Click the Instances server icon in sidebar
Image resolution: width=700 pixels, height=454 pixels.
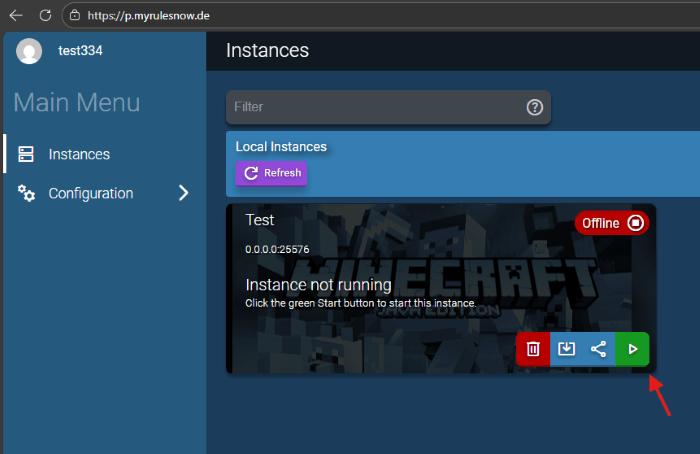(x=27, y=154)
